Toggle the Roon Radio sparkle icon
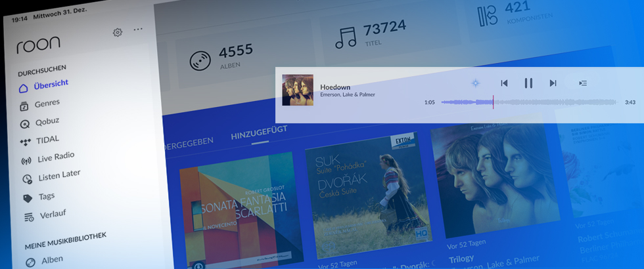 point(476,83)
